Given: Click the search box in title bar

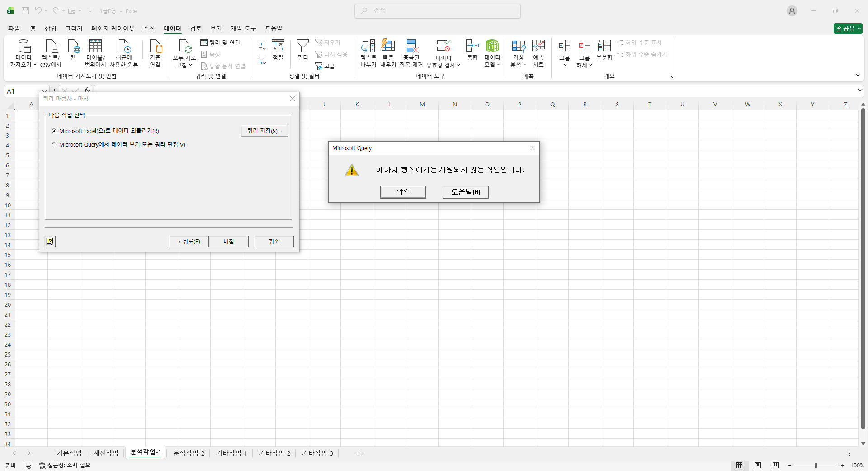Looking at the screenshot, I should point(437,11).
